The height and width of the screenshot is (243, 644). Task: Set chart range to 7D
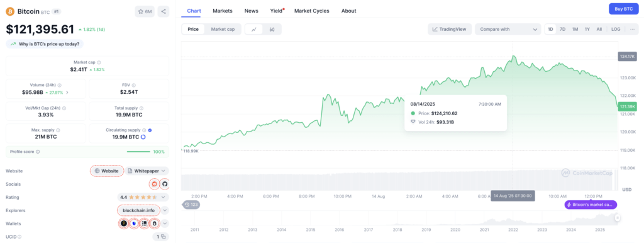[563, 29]
